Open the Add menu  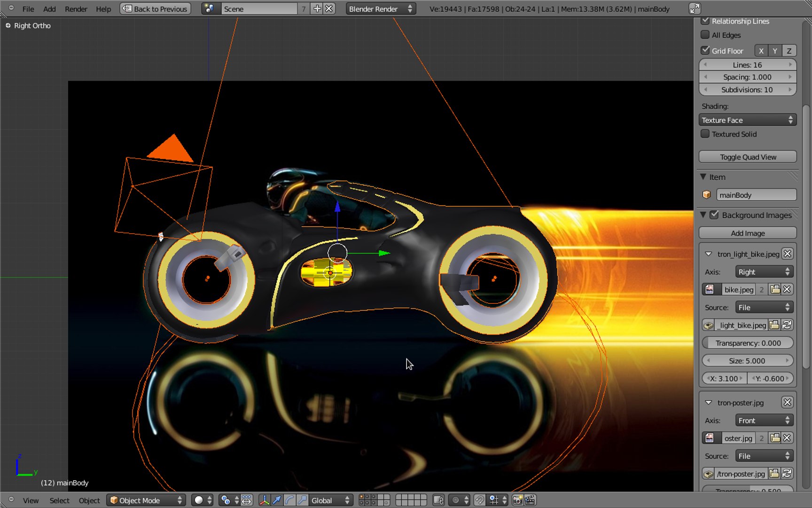pos(49,9)
